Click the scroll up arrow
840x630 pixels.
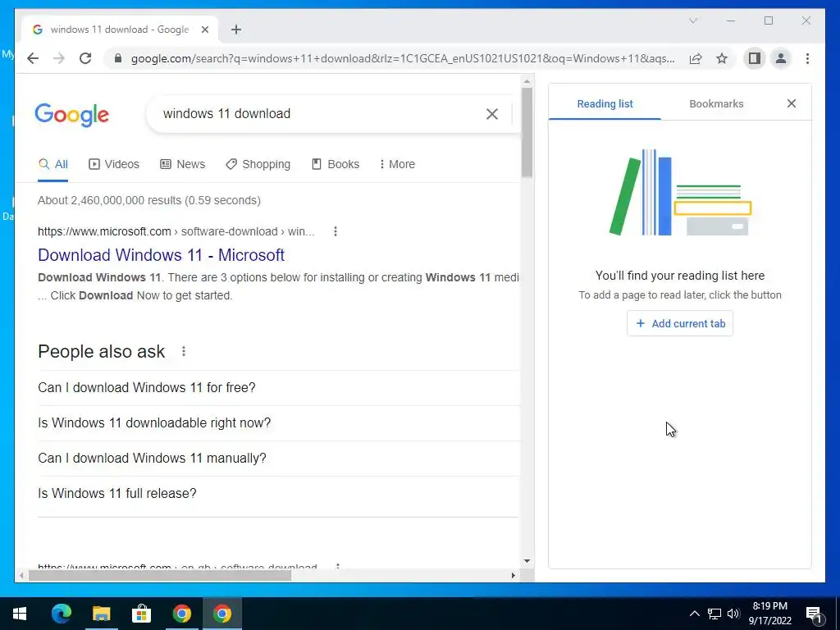point(527,81)
